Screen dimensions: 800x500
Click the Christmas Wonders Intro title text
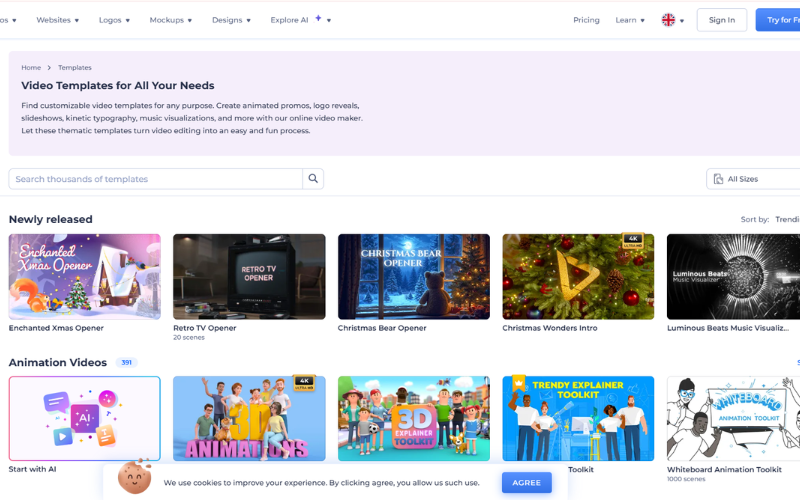coord(549,328)
